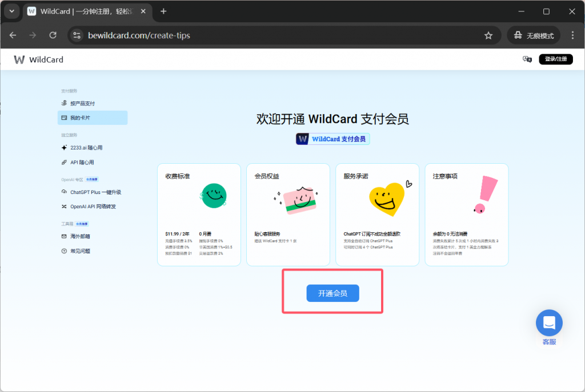Screen dimensions: 585x392
Task: Click the 按产品支付 sidebar icon
Action: pyautogui.click(x=64, y=103)
